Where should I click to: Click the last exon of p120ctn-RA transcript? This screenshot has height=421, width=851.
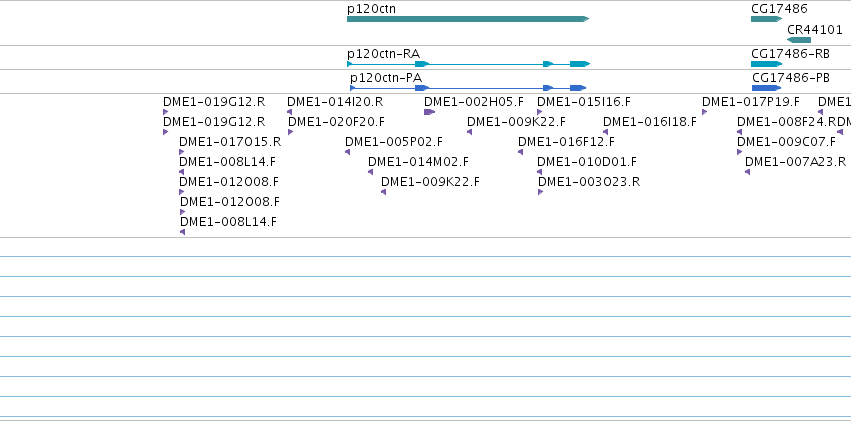pyautogui.click(x=580, y=64)
